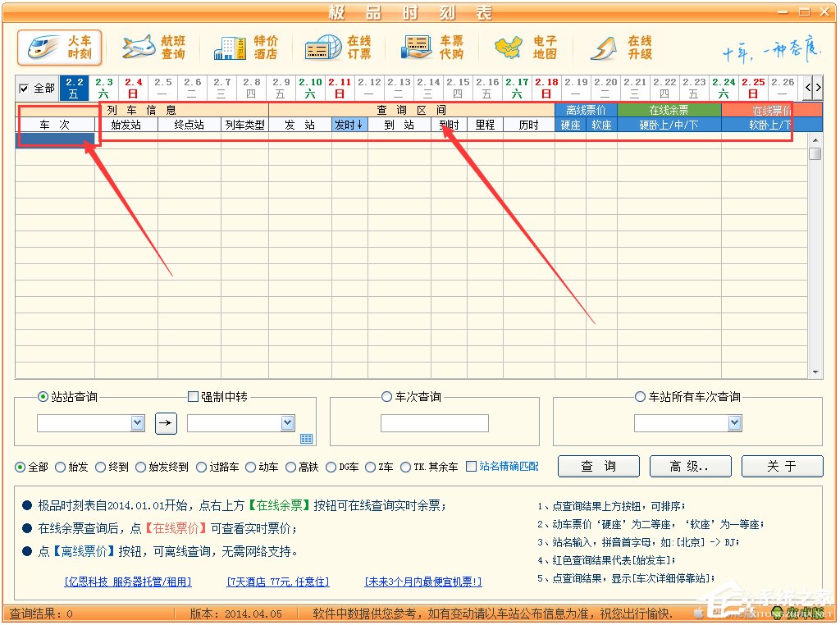The image size is (840, 625).
Task: Sort results by the 列车类型 column
Action: pyautogui.click(x=244, y=125)
